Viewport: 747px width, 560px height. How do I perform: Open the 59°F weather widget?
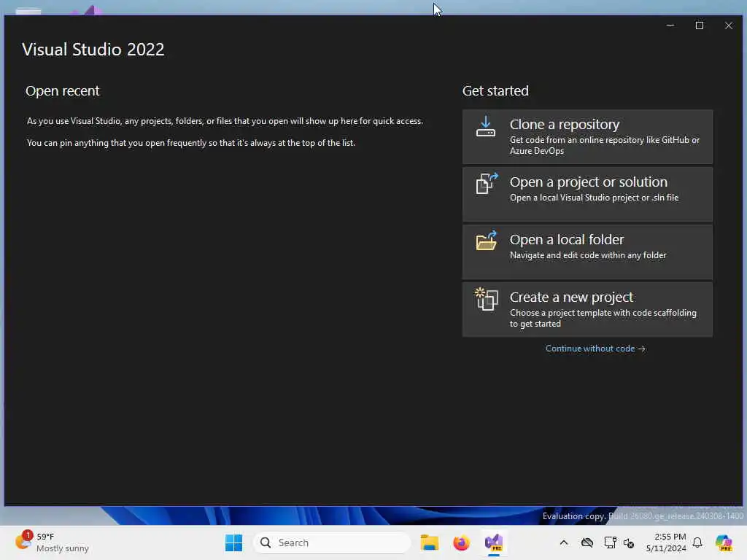[52, 542]
